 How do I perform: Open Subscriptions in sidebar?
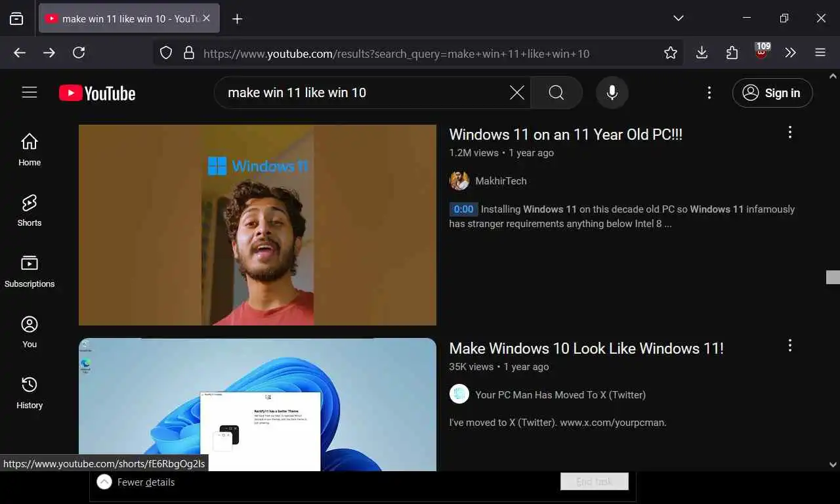coord(30,271)
